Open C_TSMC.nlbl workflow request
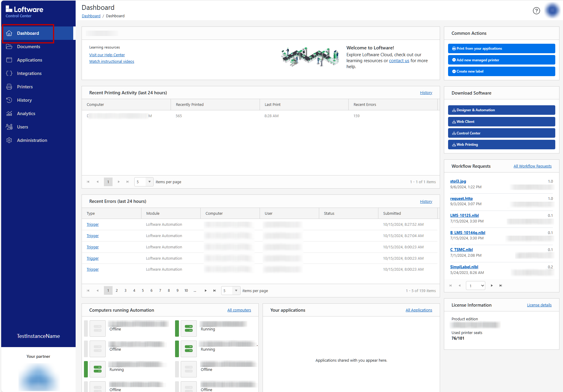 461,250
